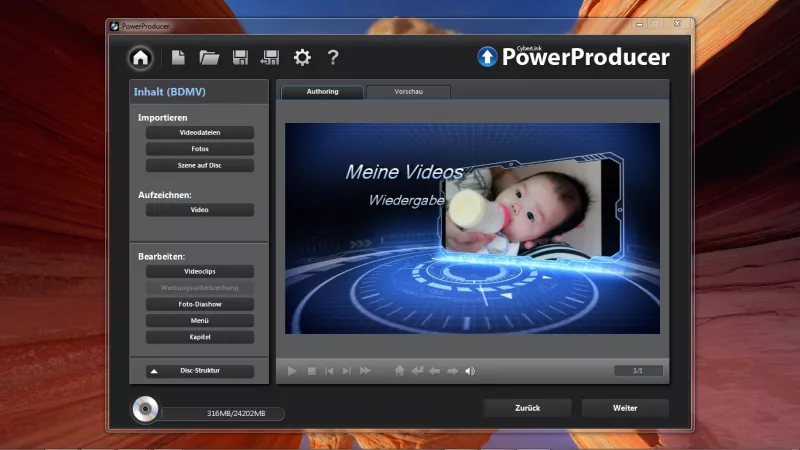Click the 1/1 page indicator field
Image resolution: width=800 pixels, height=450 pixels.
(x=638, y=371)
